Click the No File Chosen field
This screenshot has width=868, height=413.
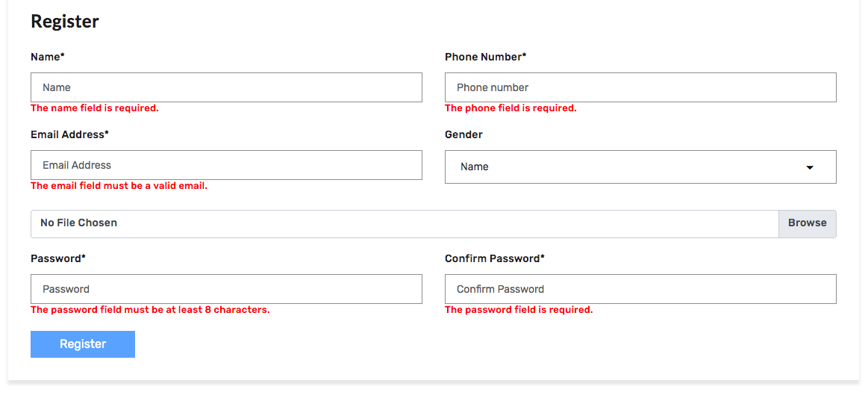[404, 223]
